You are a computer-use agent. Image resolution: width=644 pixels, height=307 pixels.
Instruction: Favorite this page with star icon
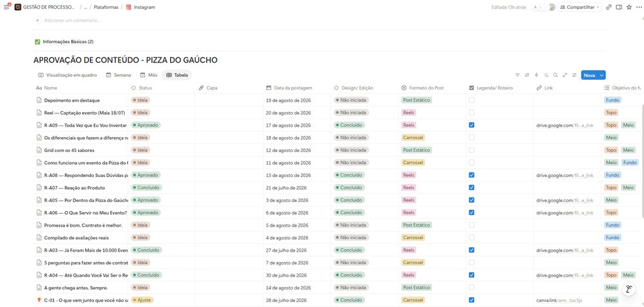pyautogui.click(x=629, y=7)
